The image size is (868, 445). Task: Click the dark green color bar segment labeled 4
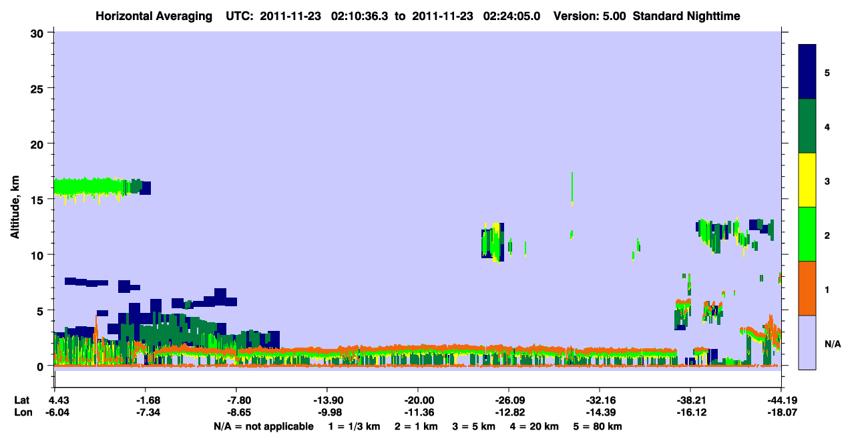807,126
